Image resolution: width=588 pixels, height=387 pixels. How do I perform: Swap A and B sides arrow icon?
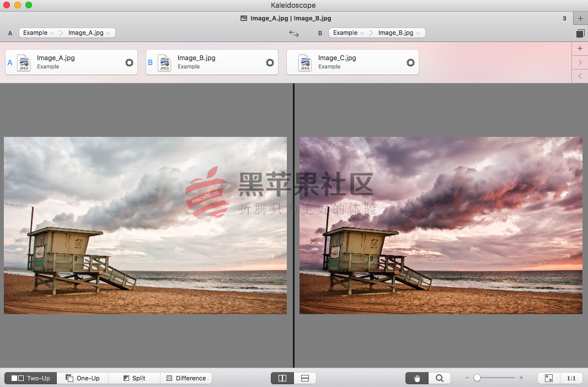293,34
